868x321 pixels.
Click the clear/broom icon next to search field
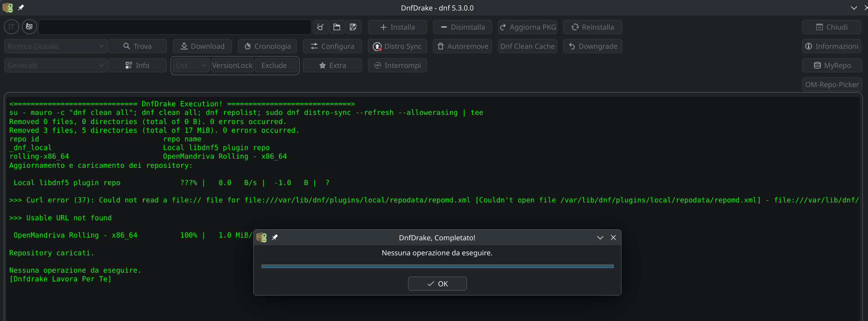pyautogui.click(x=320, y=27)
